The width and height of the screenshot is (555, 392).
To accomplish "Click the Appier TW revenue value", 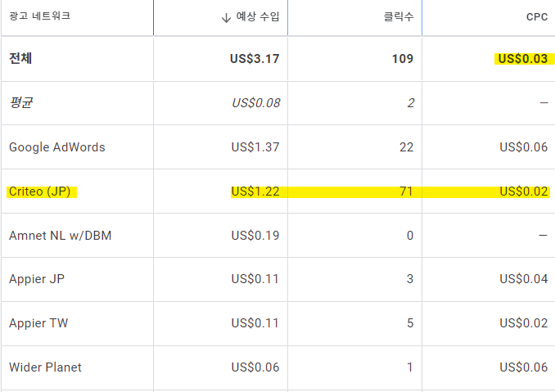I will click(x=255, y=323).
